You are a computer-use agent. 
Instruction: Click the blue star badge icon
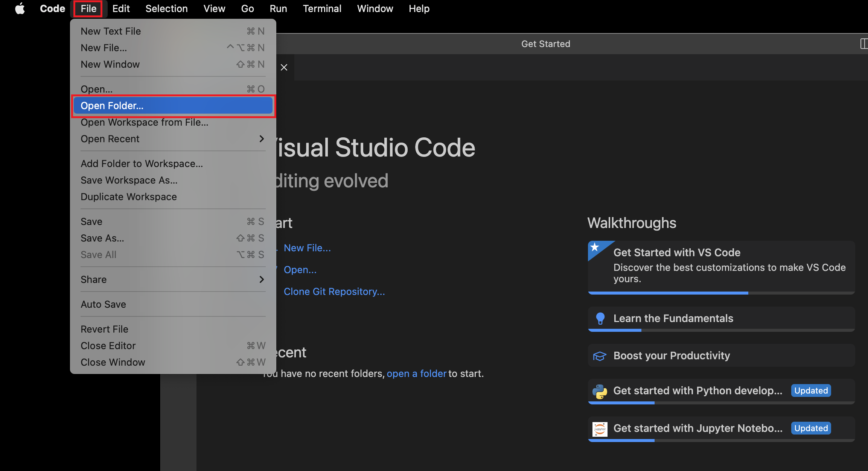click(595, 248)
